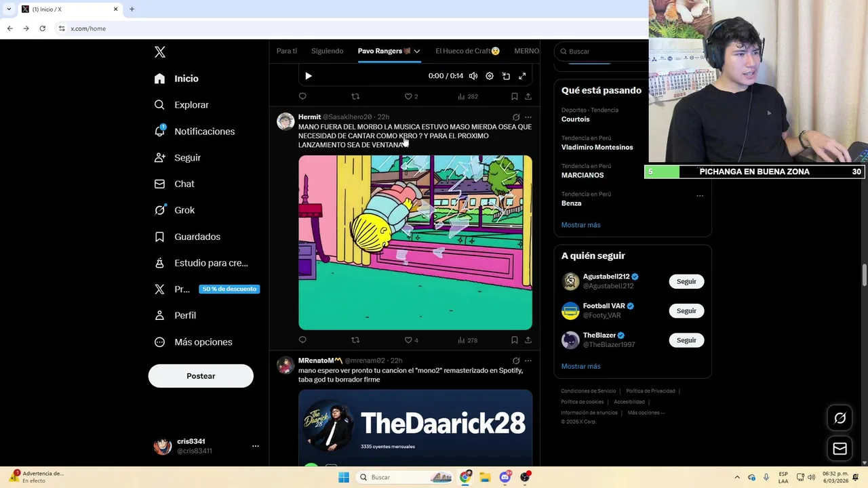The height and width of the screenshot is (488, 868).
Task: Open Más opciones menu
Action: pyautogui.click(x=193, y=342)
